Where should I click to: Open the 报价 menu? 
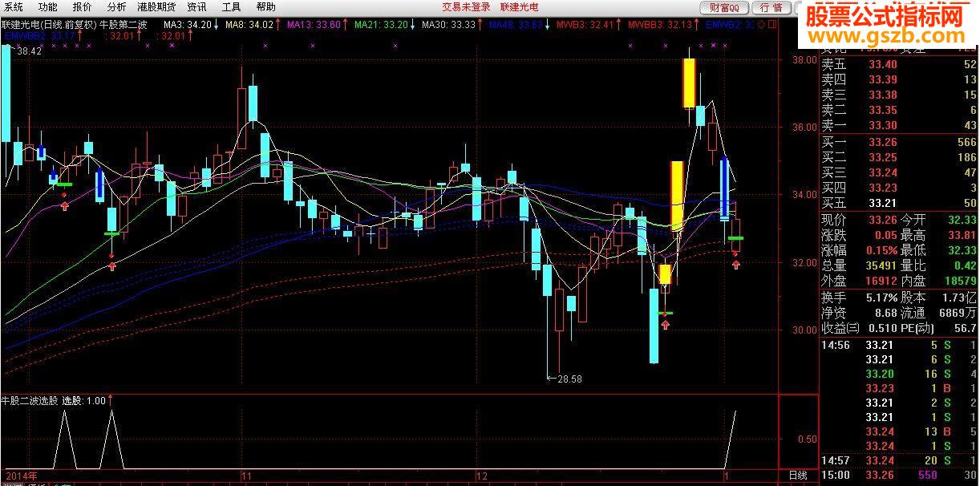click(83, 6)
